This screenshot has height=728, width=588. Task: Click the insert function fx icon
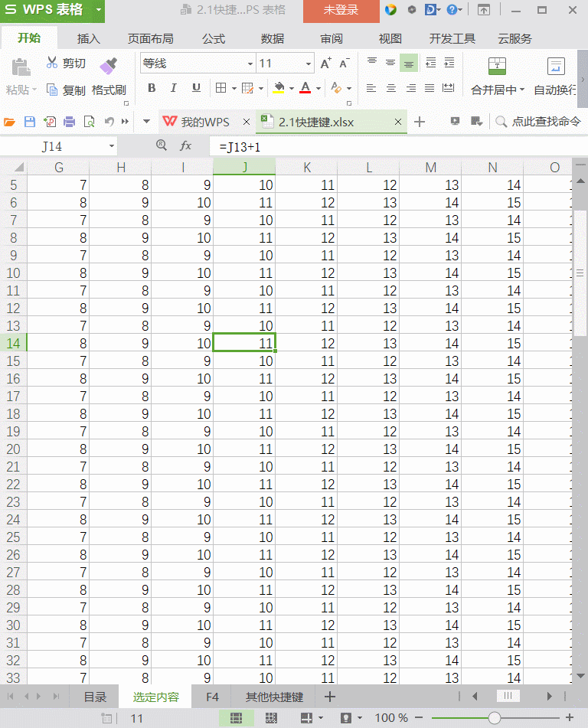(x=185, y=145)
